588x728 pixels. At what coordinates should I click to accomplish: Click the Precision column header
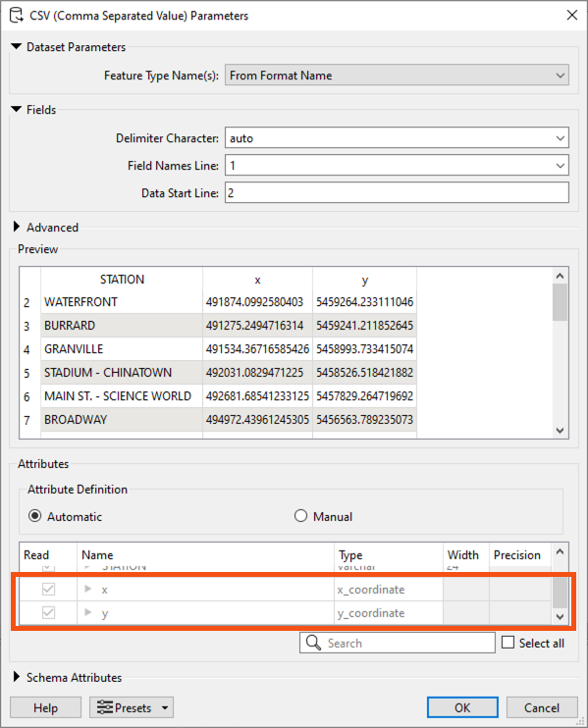click(519, 554)
